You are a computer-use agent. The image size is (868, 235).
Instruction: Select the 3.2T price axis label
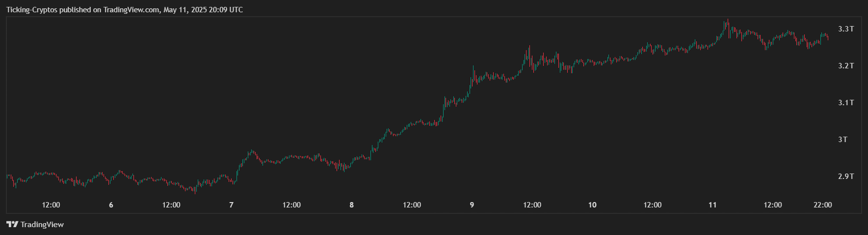coord(846,66)
